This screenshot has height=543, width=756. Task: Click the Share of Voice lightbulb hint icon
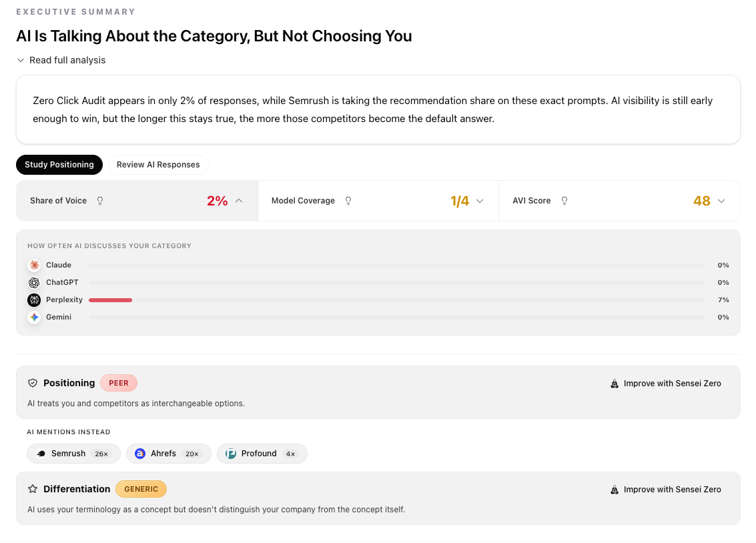100,201
